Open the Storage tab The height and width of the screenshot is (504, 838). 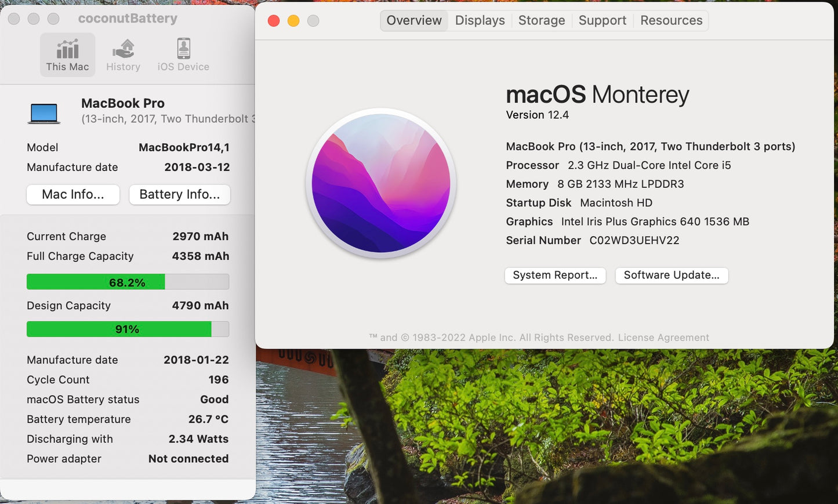pos(541,20)
